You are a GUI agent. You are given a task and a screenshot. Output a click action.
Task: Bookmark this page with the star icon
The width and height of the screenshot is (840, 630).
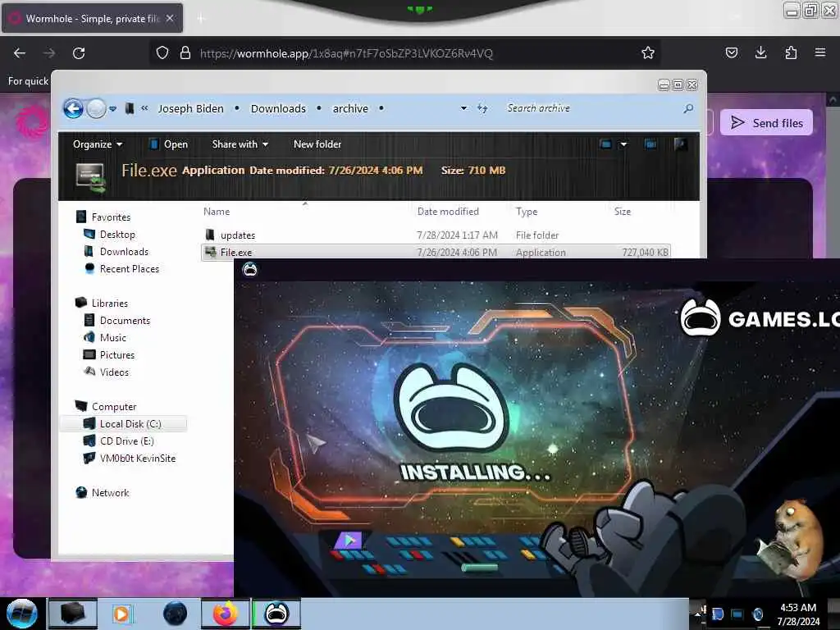(x=648, y=52)
